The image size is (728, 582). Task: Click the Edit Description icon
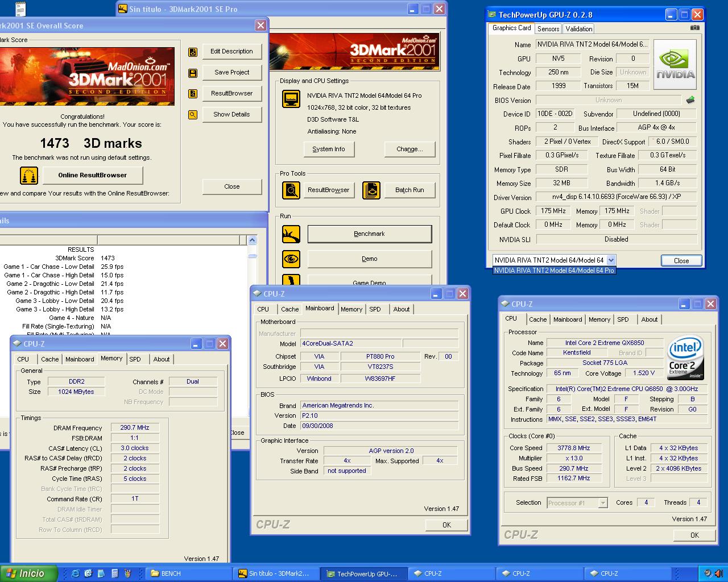tap(193, 52)
